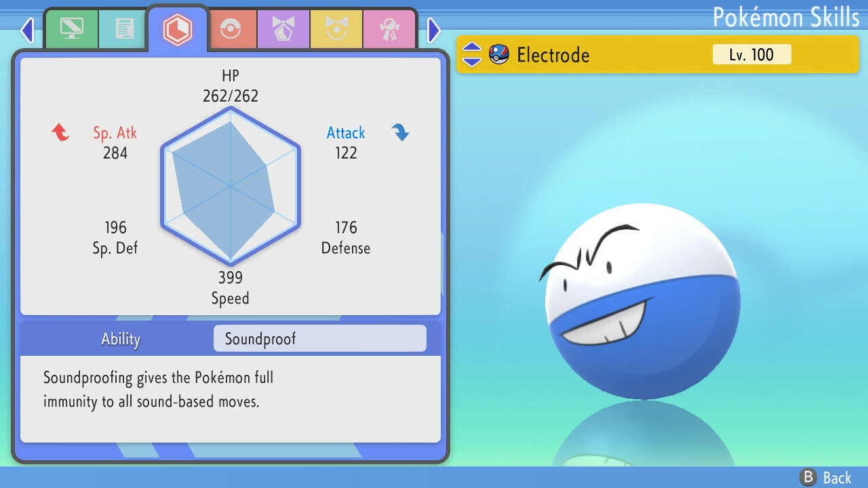Screen dimensions: 868x488
Task: Toggle the up/down arrows beside Electrode
Action: (x=472, y=55)
